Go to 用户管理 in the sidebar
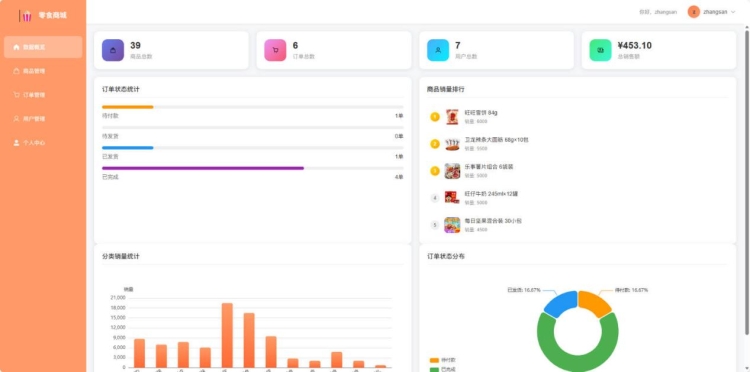The width and height of the screenshot is (750, 372). [x=43, y=119]
